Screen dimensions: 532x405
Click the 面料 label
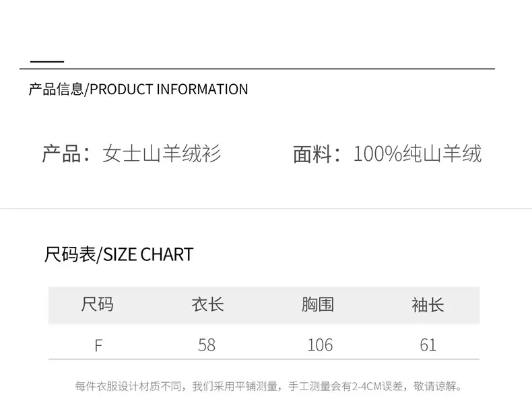pyautogui.click(x=312, y=154)
